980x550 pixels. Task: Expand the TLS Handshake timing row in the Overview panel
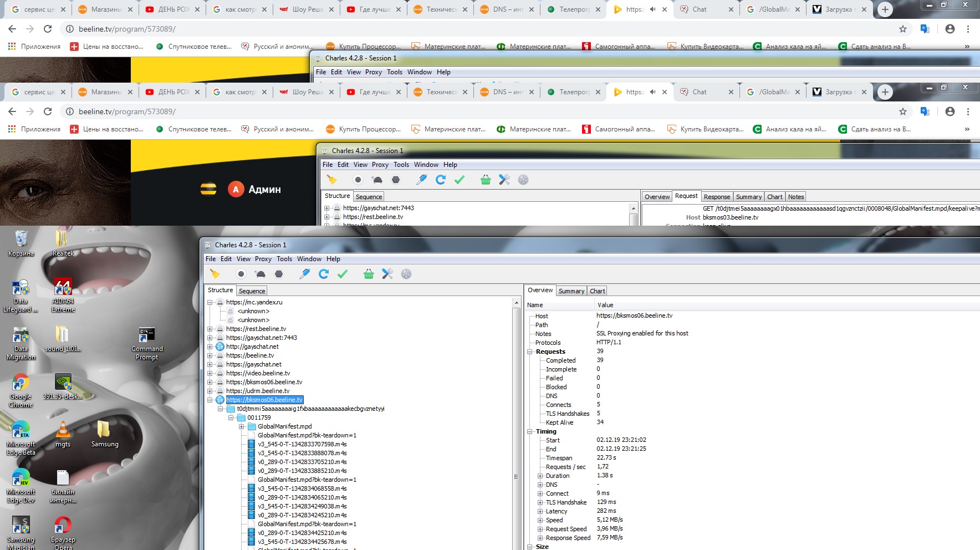[x=540, y=502]
